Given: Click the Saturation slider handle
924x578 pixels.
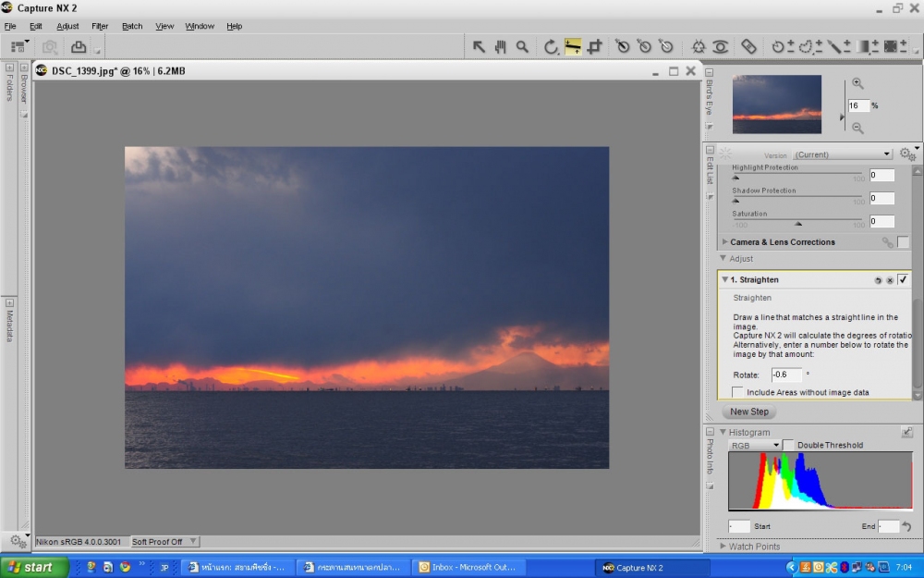Looking at the screenshot, I should tap(798, 224).
